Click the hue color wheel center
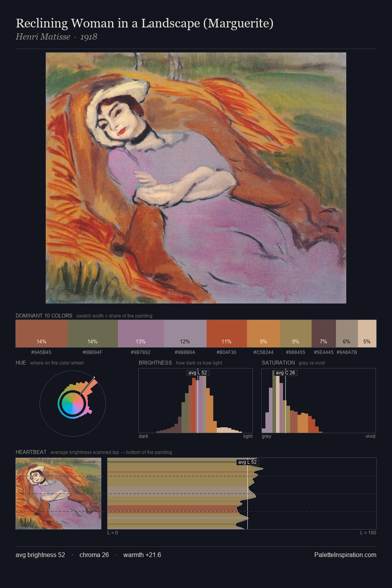392x588 pixels. coord(73,403)
